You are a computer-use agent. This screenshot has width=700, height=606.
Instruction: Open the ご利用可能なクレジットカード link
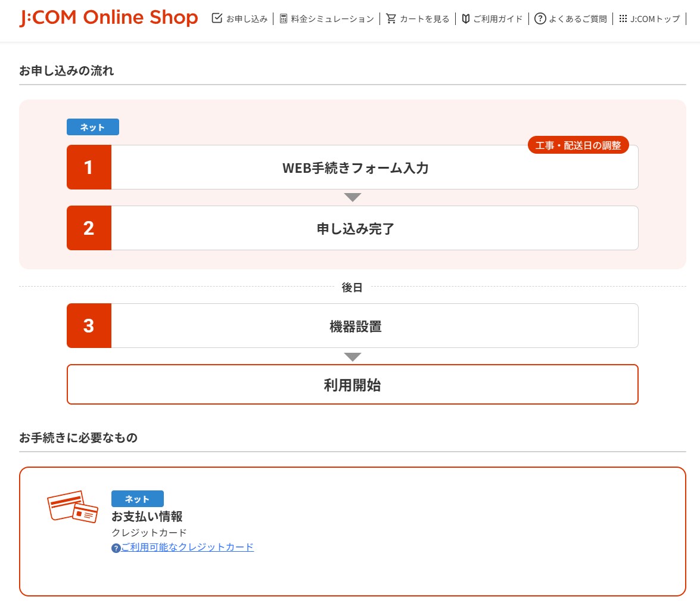(188, 547)
